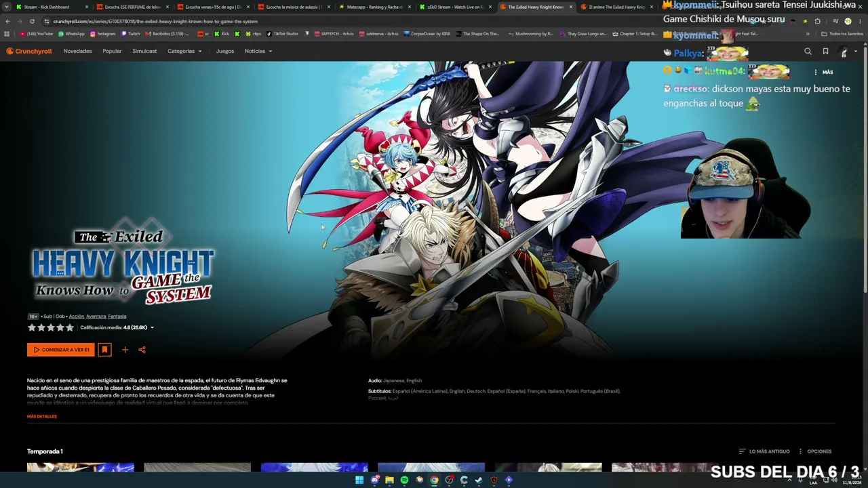Screen dimensions: 868x488
Task: Open the apps grid in bookmarks bar
Action: 7,34
